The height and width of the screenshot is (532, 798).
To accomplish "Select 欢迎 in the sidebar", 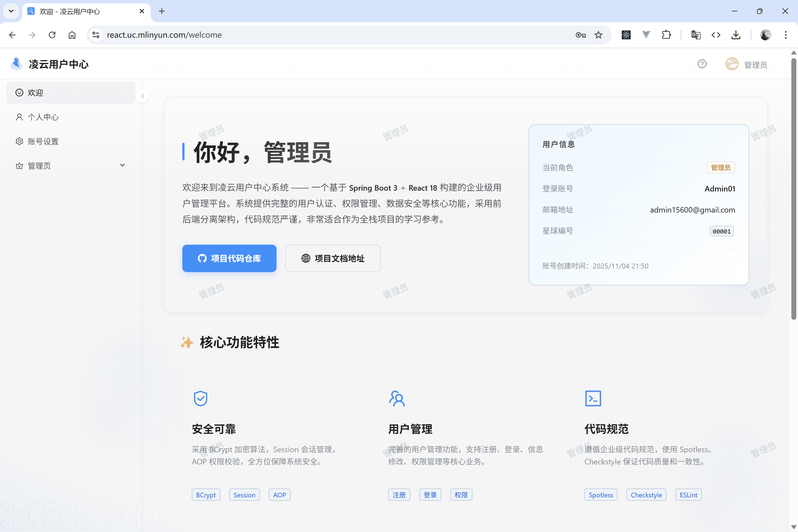I will click(71, 93).
